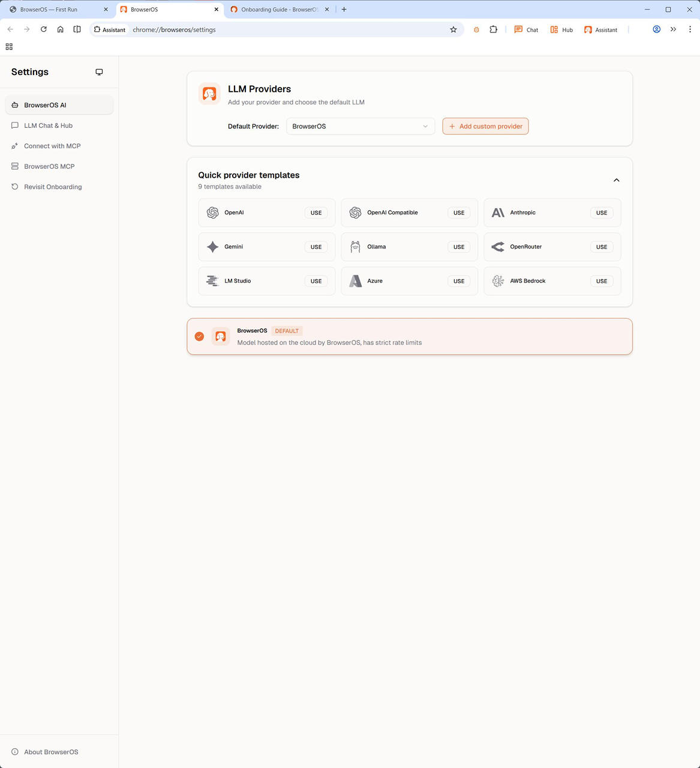Open the Extensions puzzle piece icon
The height and width of the screenshot is (768, 700).
493,29
